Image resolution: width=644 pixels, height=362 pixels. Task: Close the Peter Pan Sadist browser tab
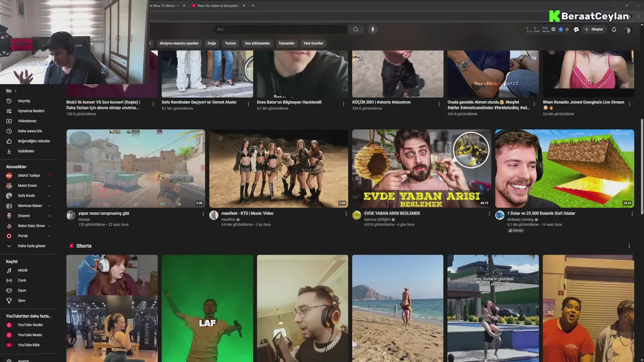click(x=244, y=6)
